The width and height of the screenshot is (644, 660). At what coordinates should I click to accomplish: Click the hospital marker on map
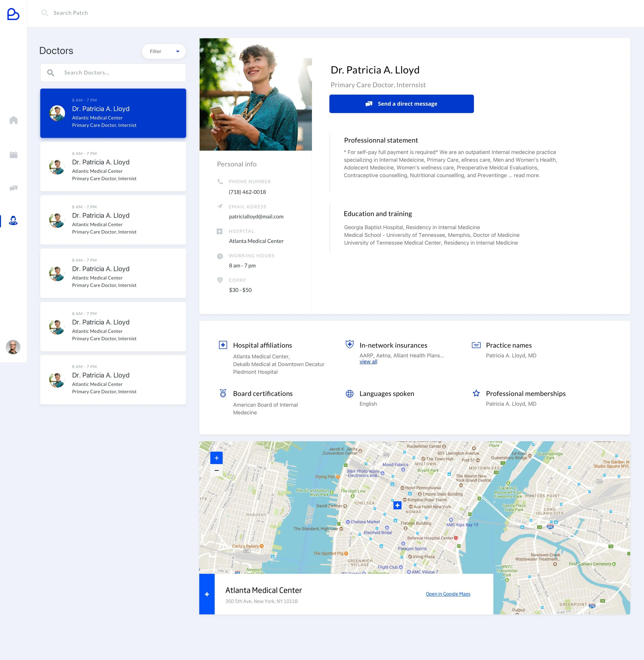coord(397,505)
